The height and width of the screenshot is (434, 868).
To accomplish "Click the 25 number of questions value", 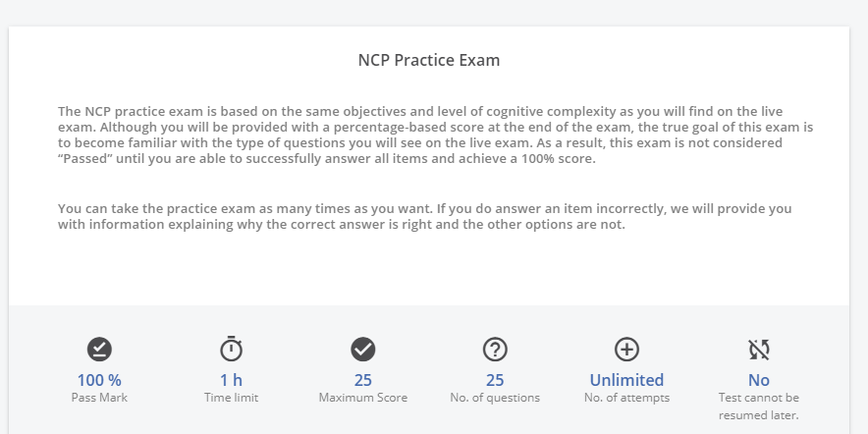I will (x=495, y=380).
